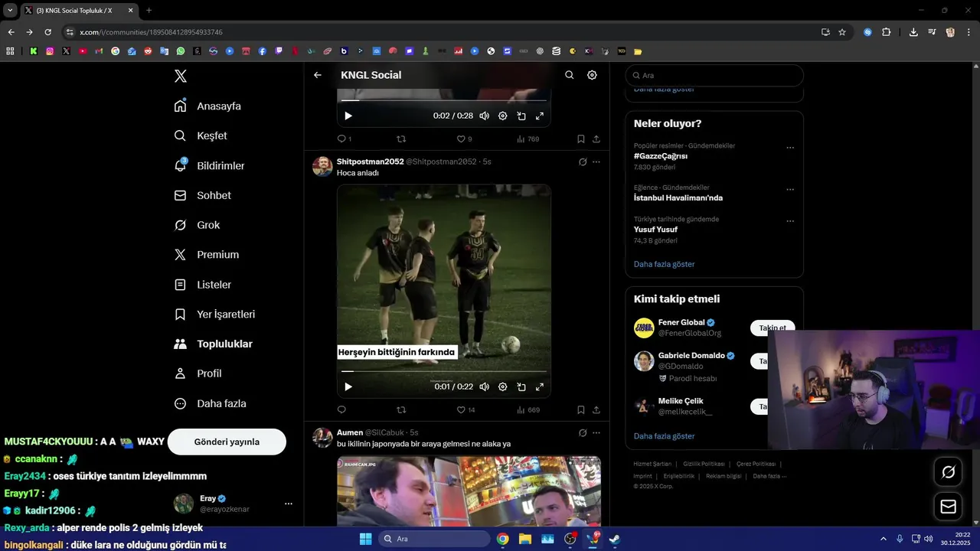Open #GazzeÇağrısı trend options
The height and width of the screenshot is (551, 980).
pyautogui.click(x=790, y=148)
